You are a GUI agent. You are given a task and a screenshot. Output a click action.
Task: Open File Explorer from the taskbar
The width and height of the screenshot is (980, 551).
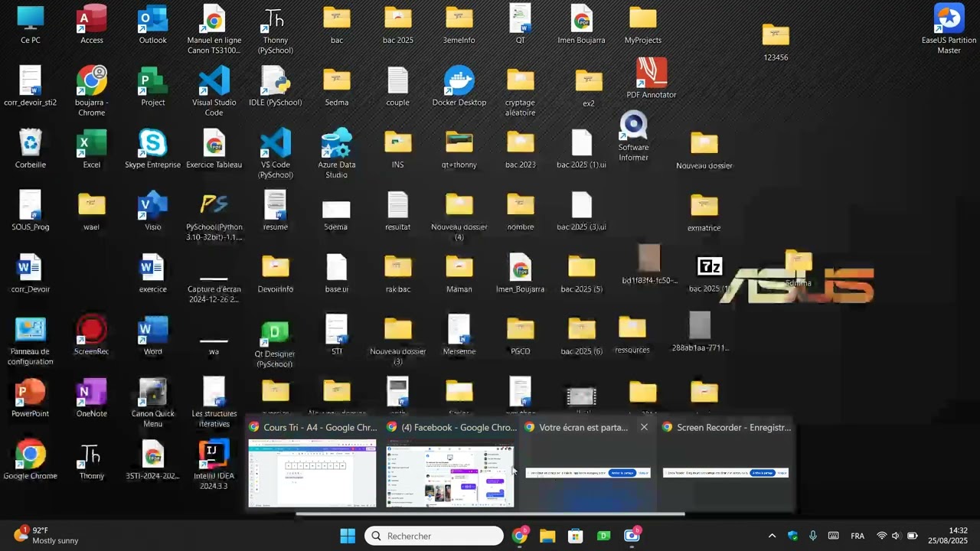tap(547, 536)
